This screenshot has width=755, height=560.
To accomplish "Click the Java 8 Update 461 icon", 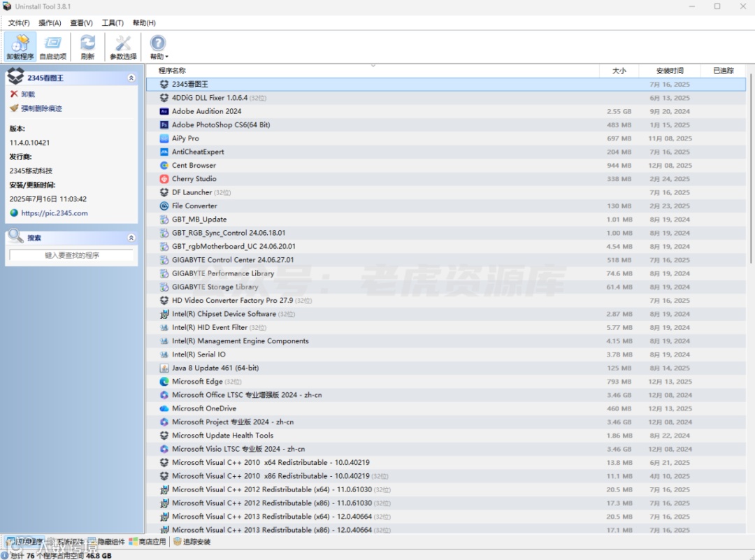I will (x=164, y=368).
